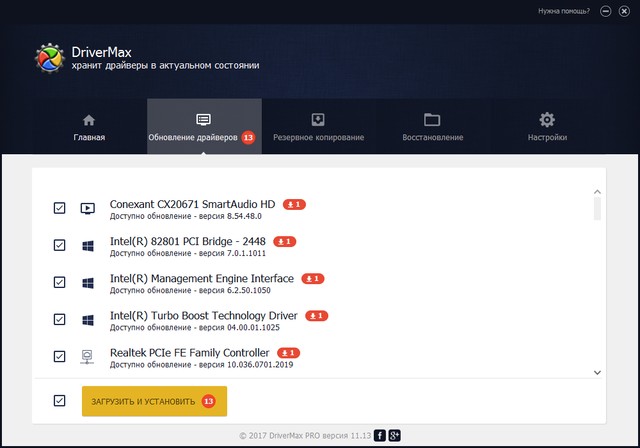
Task: Click the driver list scroll up arrow
Action: [597, 192]
